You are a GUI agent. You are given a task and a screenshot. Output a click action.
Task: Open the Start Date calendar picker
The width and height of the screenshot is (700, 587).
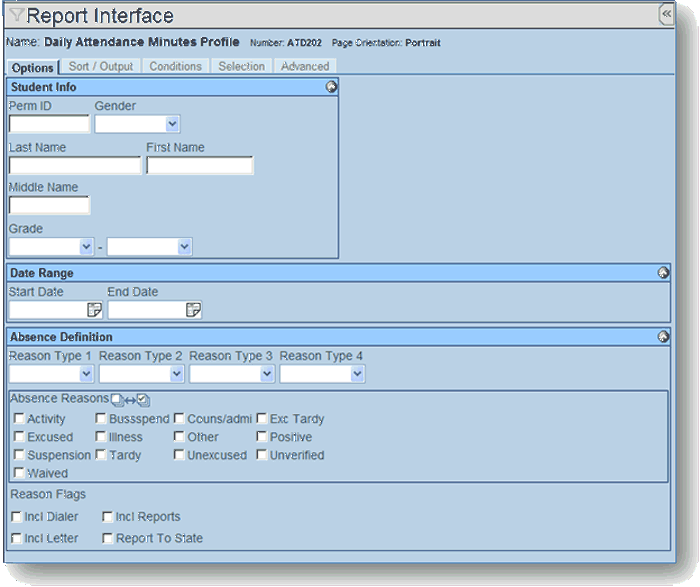pyautogui.click(x=95, y=310)
